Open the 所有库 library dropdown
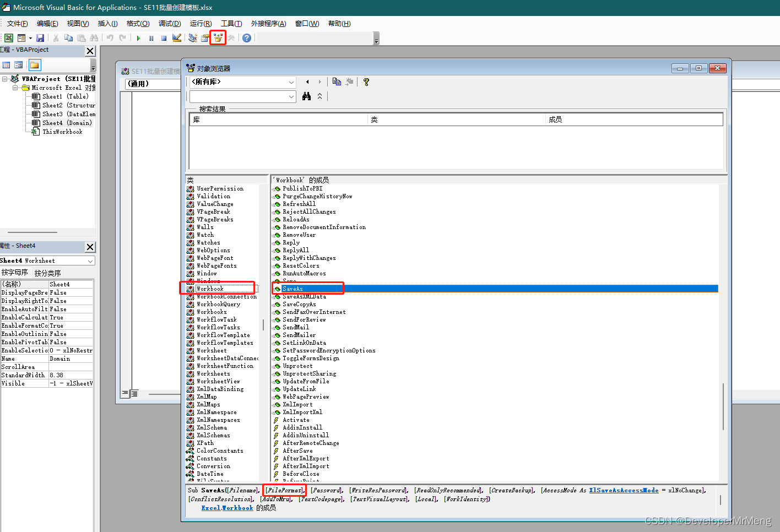 pos(292,82)
